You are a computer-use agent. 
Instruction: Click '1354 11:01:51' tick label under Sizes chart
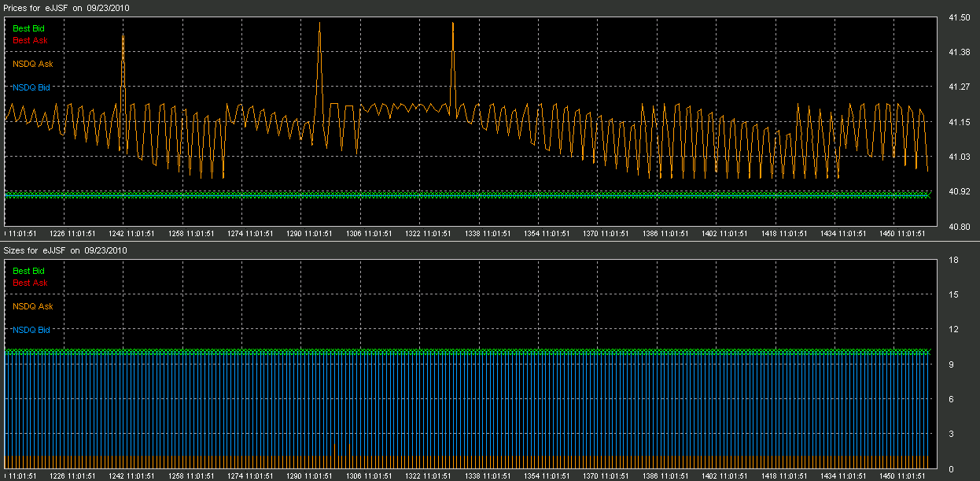[547, 476]
